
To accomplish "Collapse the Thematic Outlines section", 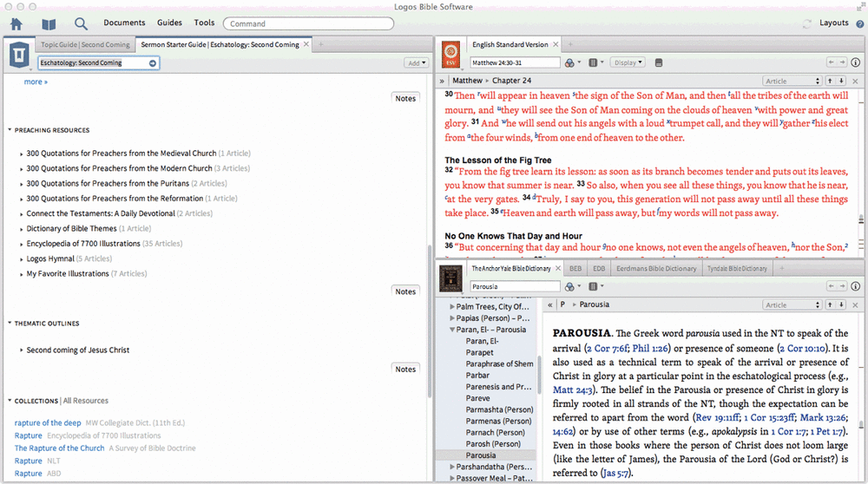I will coord(10,323).
